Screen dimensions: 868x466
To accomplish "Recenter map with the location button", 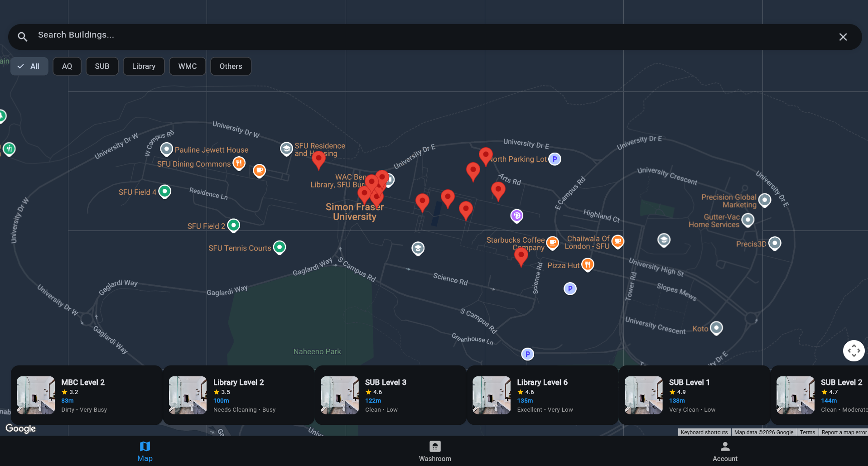I will [854, 351].
